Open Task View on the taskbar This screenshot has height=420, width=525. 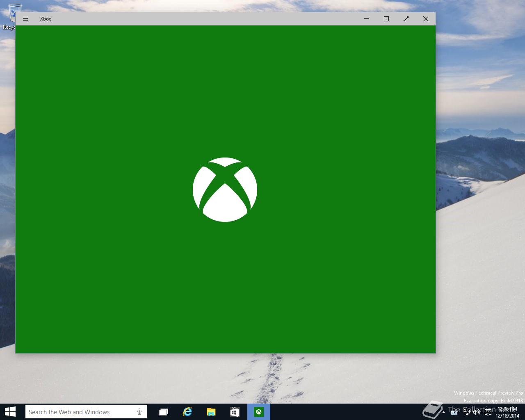pos(164,412)
